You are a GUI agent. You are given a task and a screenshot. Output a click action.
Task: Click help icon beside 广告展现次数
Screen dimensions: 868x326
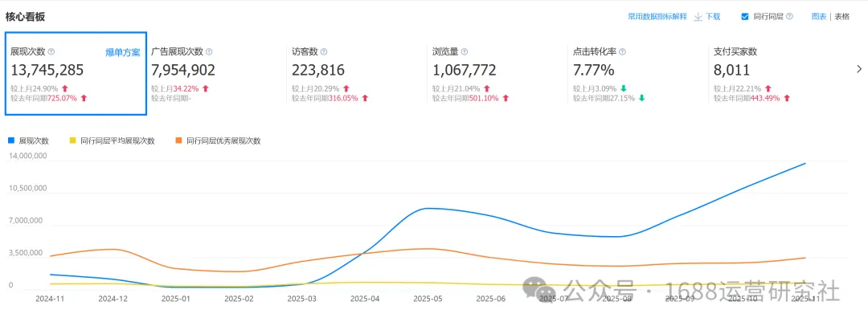(209, 52)
